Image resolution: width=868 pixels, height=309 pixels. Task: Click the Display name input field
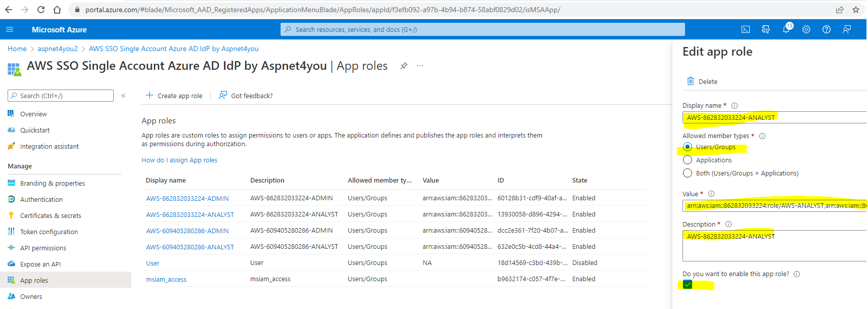[x=774, y=117]
